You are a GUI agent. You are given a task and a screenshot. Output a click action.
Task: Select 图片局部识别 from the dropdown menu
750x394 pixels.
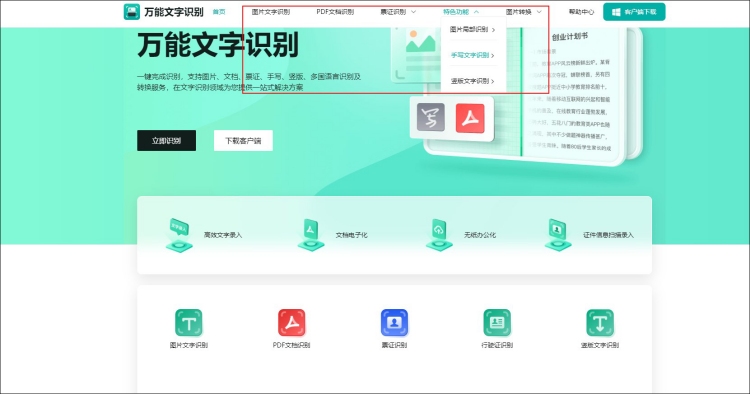[x=469, y=30]
